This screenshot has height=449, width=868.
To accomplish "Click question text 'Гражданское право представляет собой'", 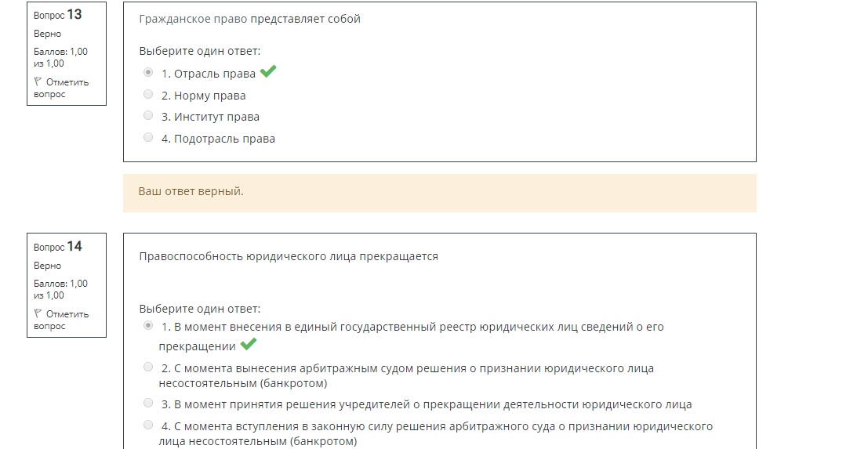I will coord(249,19).
